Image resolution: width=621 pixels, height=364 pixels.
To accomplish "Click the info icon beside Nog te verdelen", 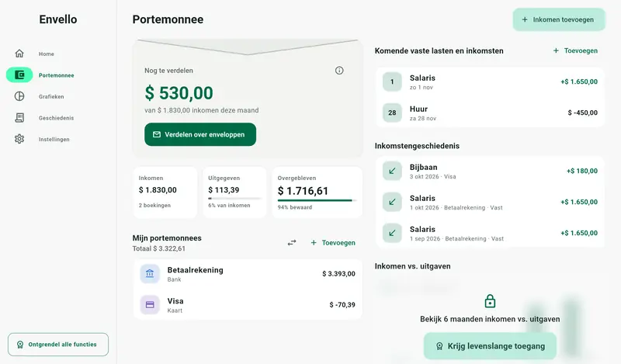I will coord(339,71).
